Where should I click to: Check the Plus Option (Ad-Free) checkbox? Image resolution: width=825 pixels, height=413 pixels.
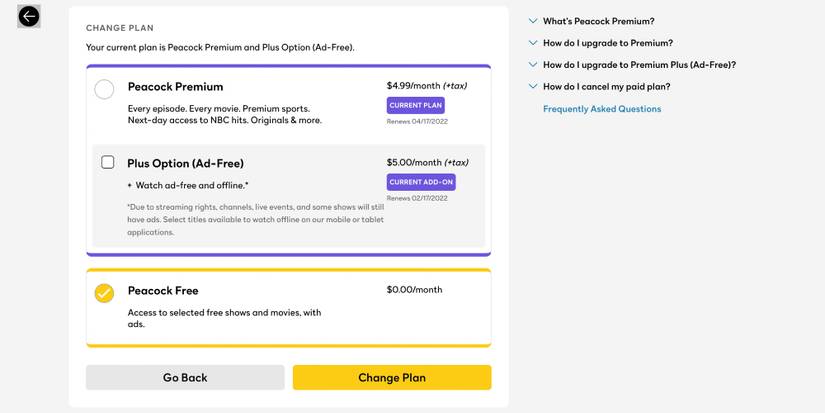(x=108, y=162)
